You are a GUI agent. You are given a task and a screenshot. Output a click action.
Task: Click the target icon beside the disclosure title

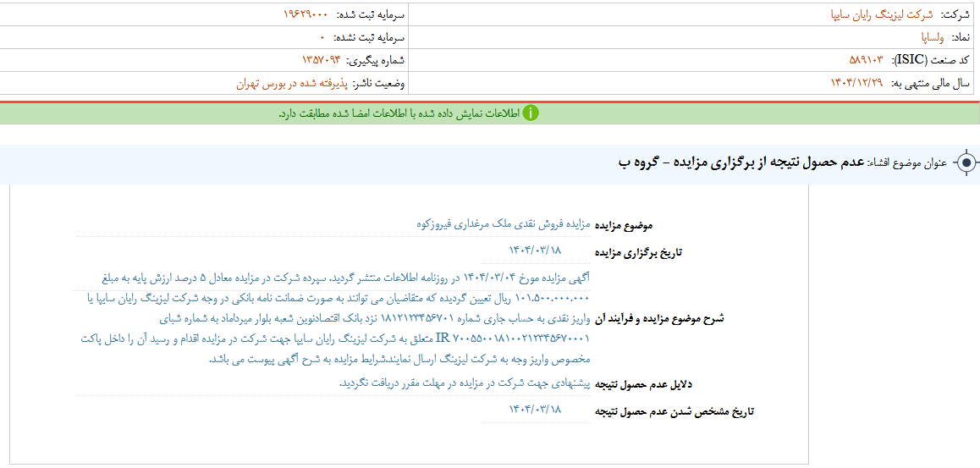click(x=965, y=163)
